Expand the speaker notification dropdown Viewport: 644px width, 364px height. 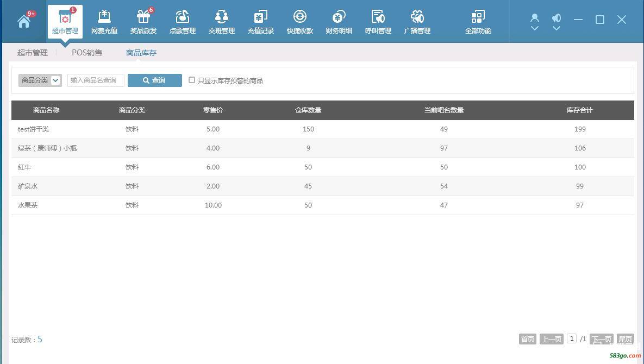click(x=557, y=28)
